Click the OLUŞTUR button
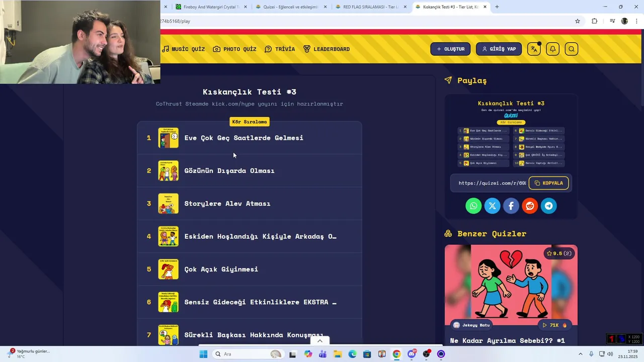This screenshot has width=644, height=362. (450, 49)
